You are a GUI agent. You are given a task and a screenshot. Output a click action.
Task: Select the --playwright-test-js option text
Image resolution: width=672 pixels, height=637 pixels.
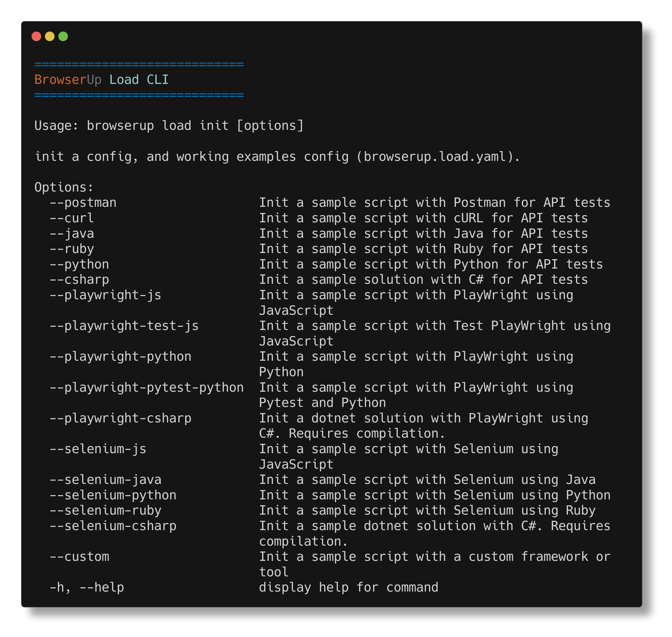124,326
